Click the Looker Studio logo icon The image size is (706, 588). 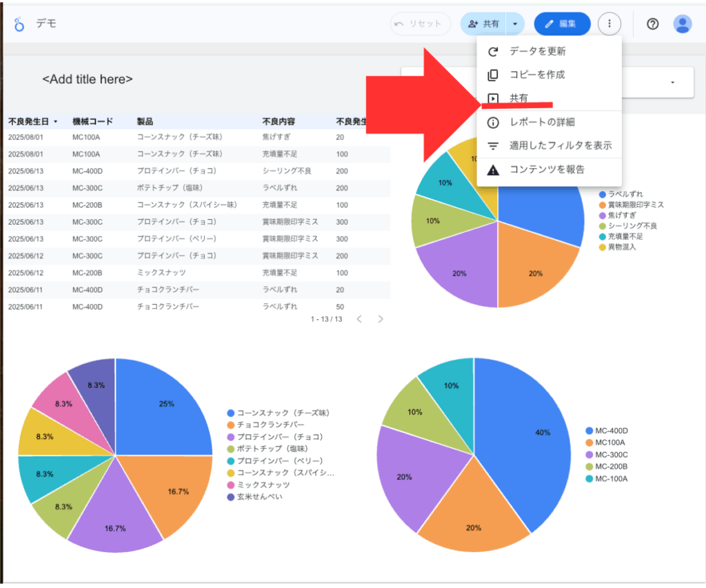click(x=19, y=24)
